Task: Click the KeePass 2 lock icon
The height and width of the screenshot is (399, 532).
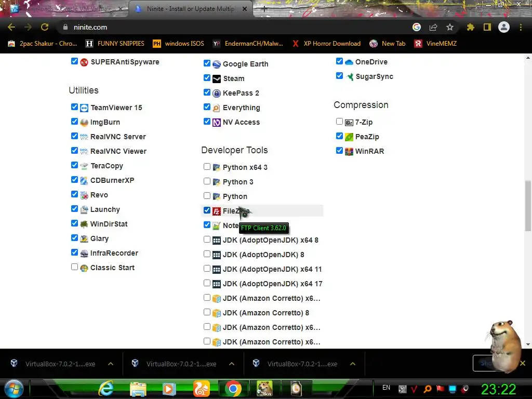Action: coord(217,94)
